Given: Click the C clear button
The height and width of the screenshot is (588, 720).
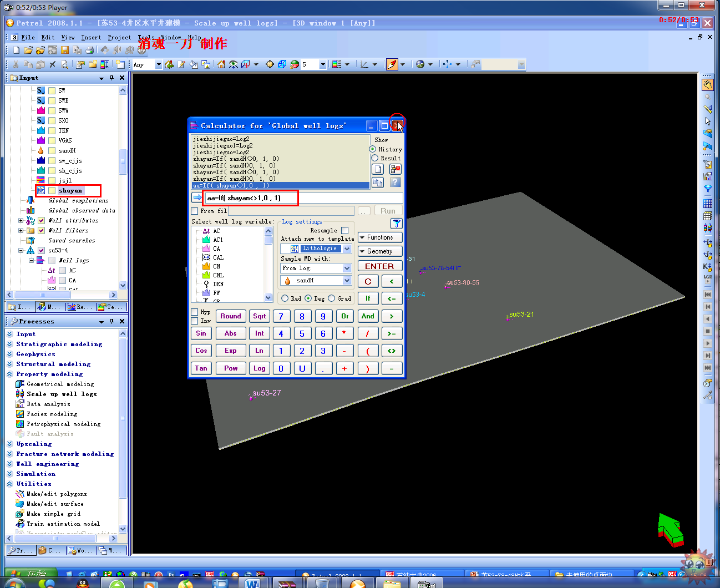Looking at the screenshot, I should coord(368,281).
